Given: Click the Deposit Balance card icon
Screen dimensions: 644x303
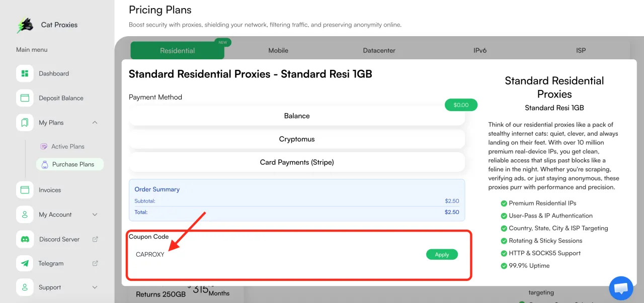Looking at the screenshot, I should (25, 98).
